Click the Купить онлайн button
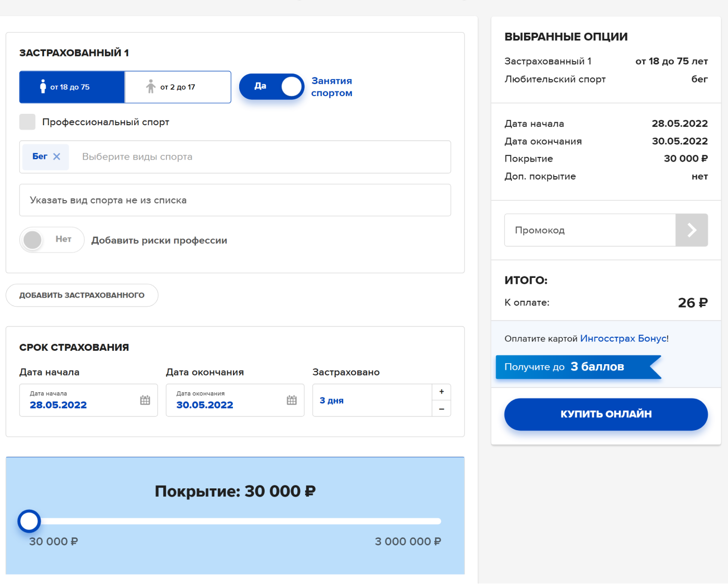 [606, 414]
